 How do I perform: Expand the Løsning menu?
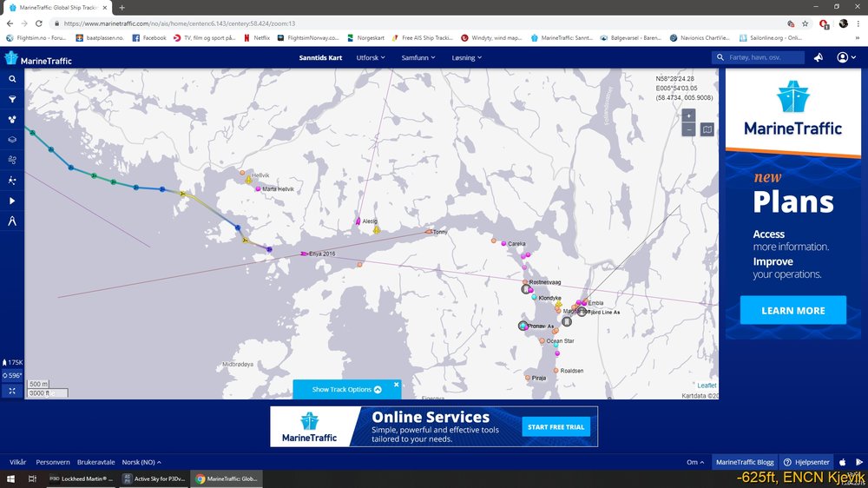tap(466, 57)
